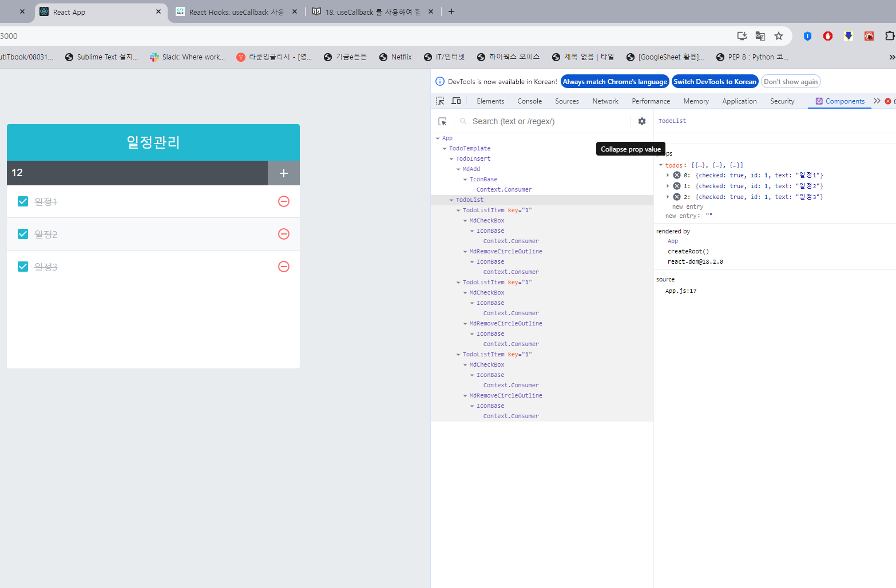
Task: Open the Application panel tab
Action: tap(739, 101)
